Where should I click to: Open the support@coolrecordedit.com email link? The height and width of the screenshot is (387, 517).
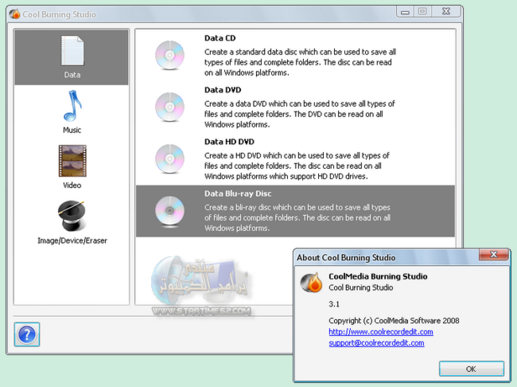376,343
